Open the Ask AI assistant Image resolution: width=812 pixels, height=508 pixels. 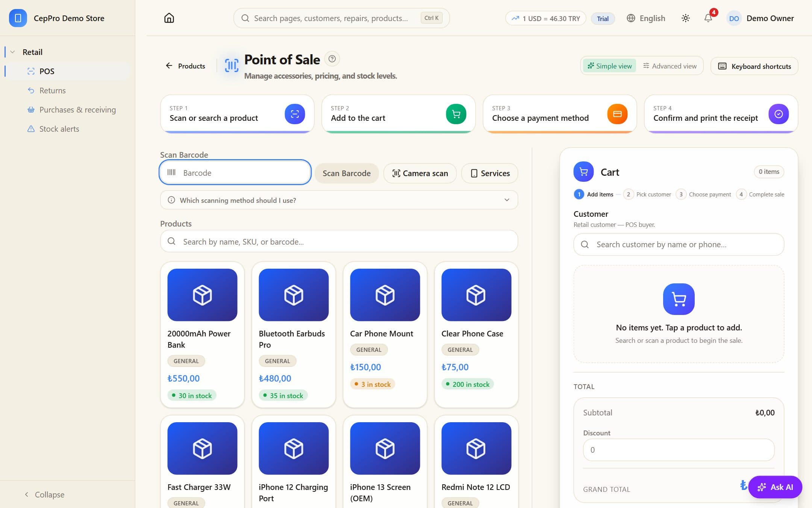coord(775,487)
